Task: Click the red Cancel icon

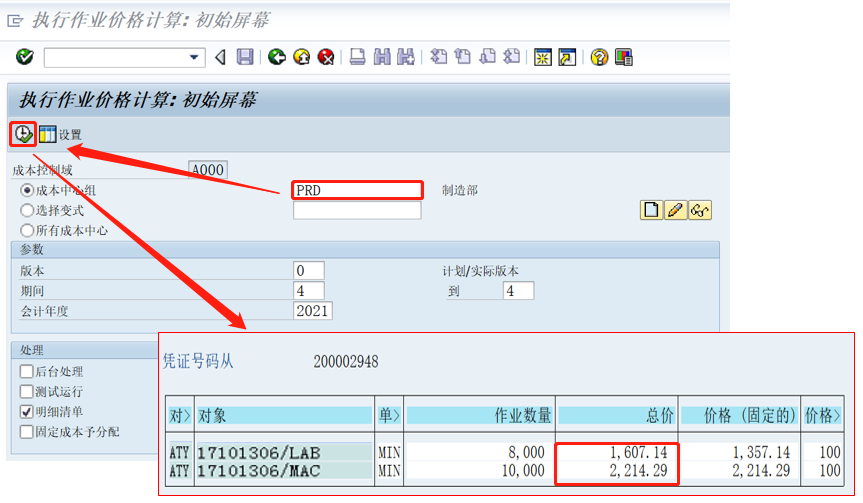Action: tap(326, 57)
